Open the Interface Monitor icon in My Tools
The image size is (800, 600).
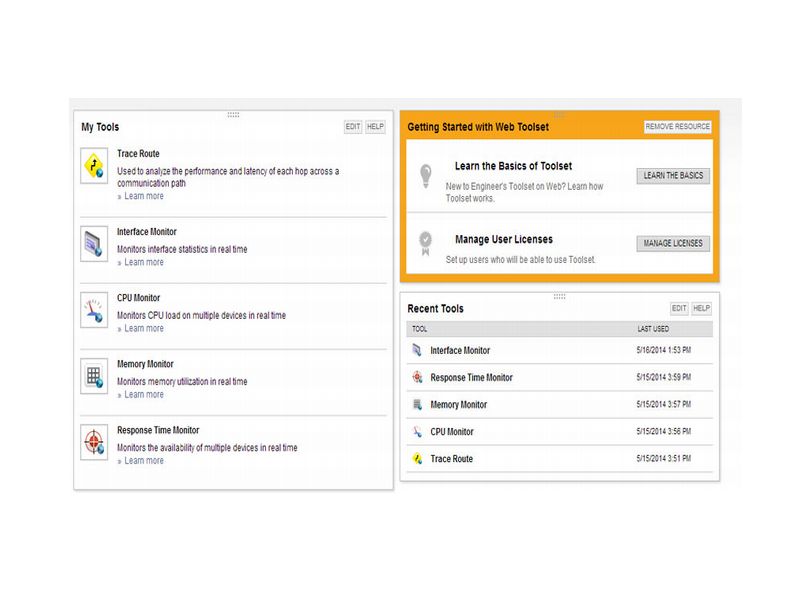94,244
